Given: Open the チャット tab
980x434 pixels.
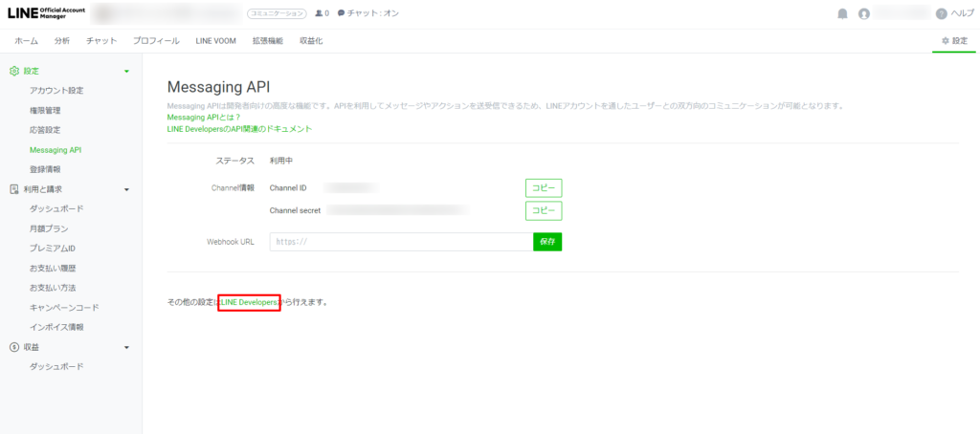Looking at the screenshot, I should pyautogui.click(x=101, y=40).
